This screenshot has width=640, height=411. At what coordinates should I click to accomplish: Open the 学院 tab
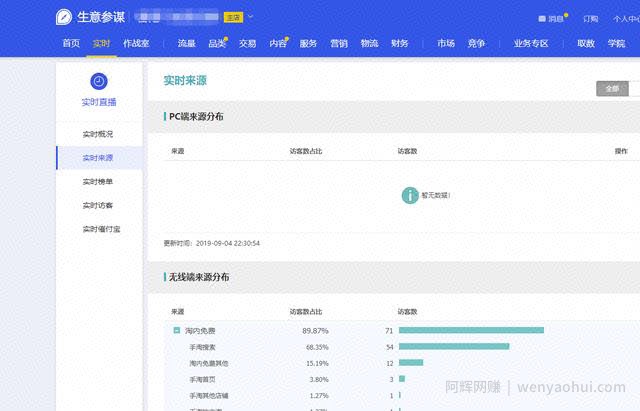(616, 43)
